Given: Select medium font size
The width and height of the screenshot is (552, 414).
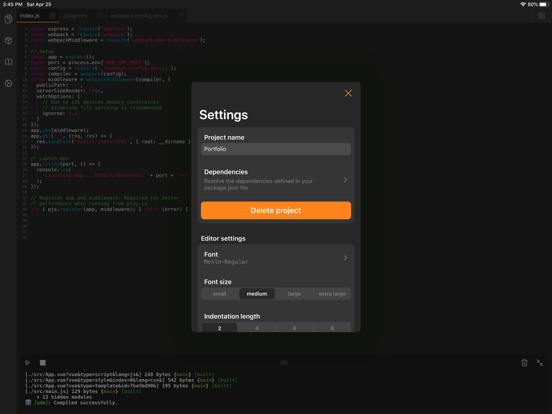Looking at the screenshot, I should (257, 294).
